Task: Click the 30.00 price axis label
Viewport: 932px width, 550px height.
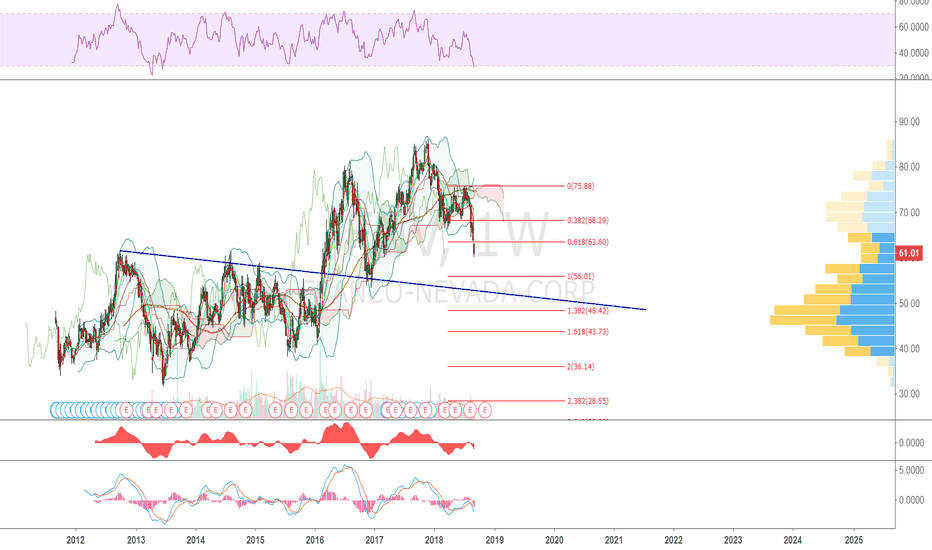Action: pos(909,394)
